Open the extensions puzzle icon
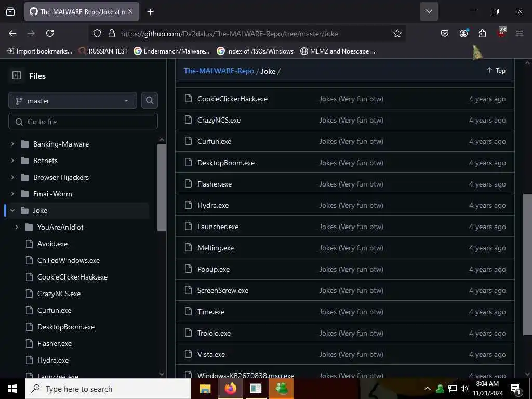The image size is (532, 399). click(482, 33)
